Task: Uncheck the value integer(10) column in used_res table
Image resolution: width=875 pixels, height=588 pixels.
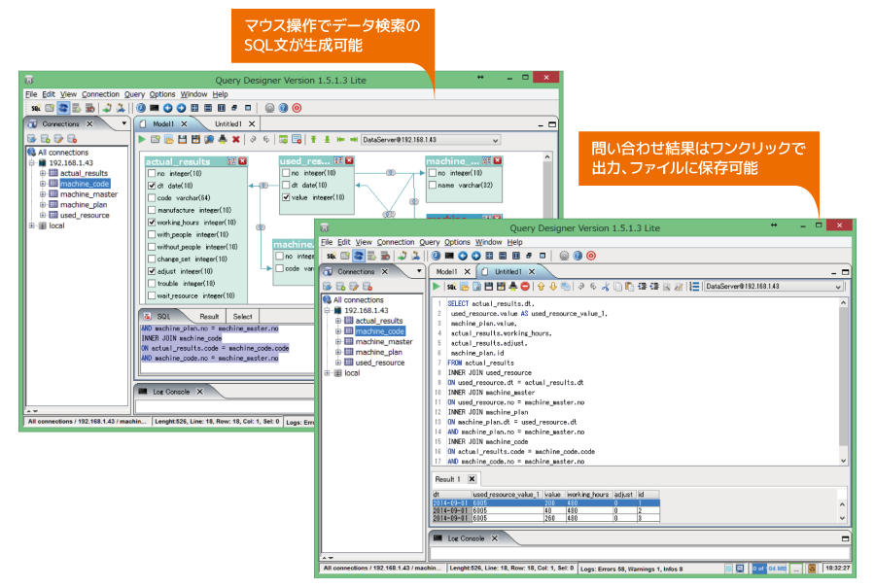Action: (x=286, y=197)
